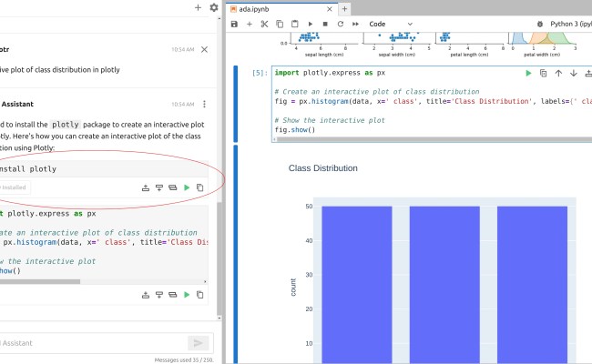Restart the kernel with circular arrow
Screen dimensions: 592x364
341,25
